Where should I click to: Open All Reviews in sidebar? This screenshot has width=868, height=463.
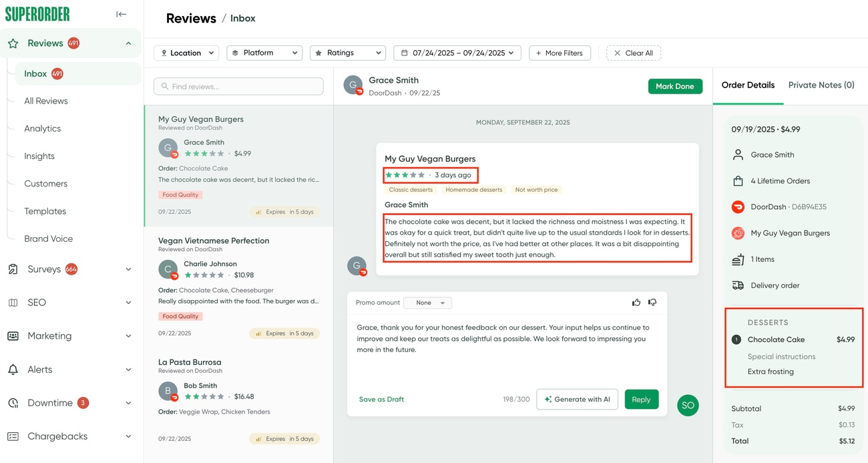pyautogui.click(x=46, y=101)
